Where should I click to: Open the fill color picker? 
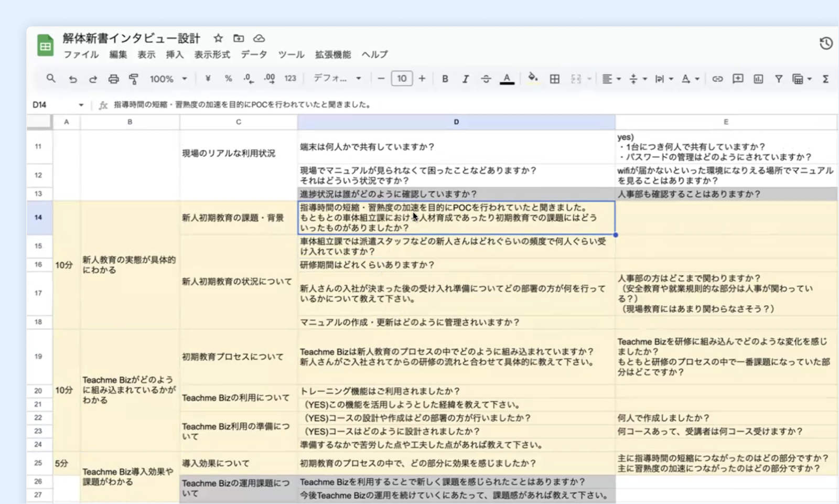533,78
